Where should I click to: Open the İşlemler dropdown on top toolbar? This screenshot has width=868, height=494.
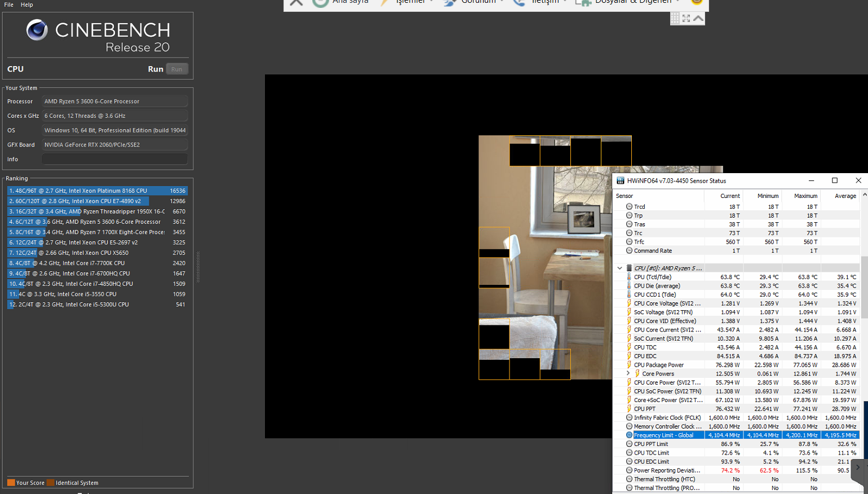[x=414, y=2]
